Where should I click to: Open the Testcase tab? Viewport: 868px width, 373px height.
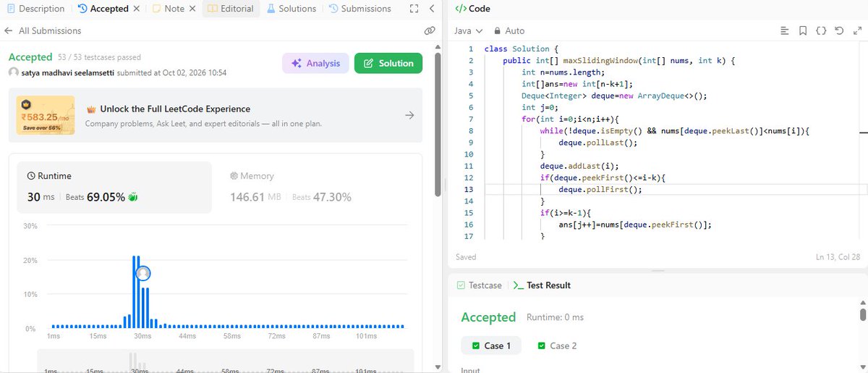pyautogui.click(x=479, y=285)
